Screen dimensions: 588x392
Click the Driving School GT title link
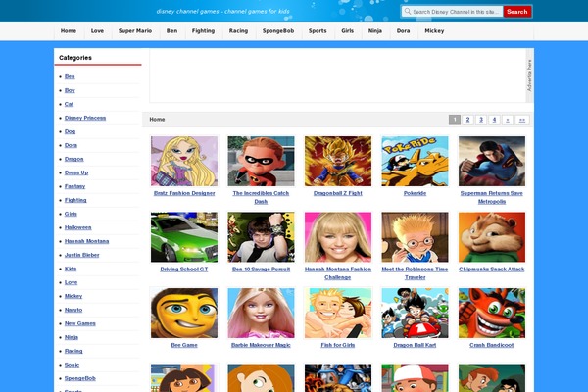pyautogui.click(x=184, y=269)
